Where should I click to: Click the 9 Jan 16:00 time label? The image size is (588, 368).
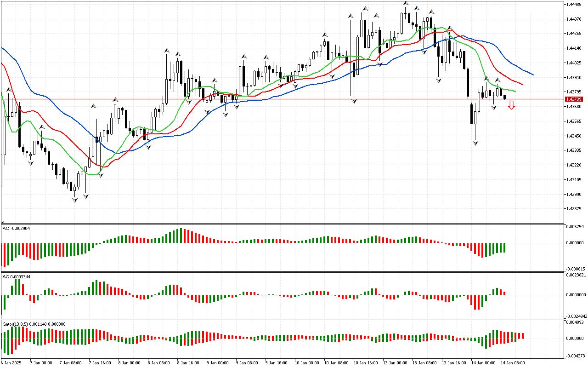coord(276,362)
